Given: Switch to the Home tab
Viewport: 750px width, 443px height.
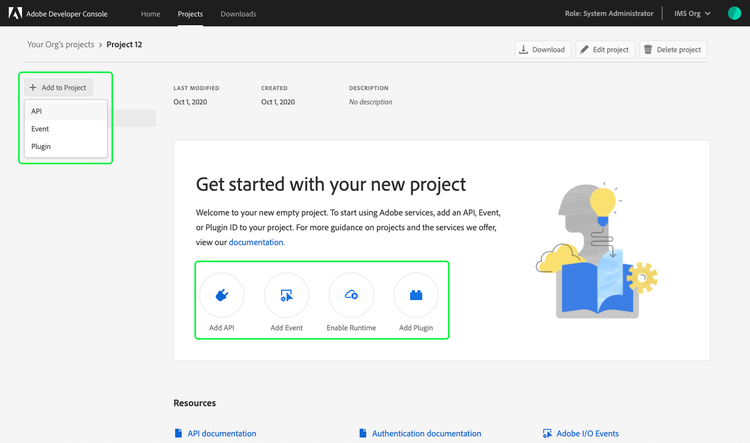Looking at the screenshot, I should tap(150, 14).
